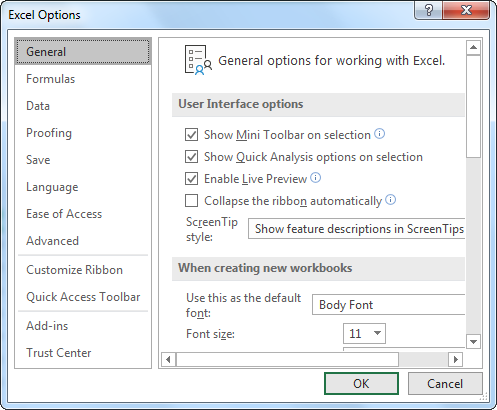
Task: Click the info icon beside Show Mini Toolbar
Action: pyautogui.click(x=379, y=134)
